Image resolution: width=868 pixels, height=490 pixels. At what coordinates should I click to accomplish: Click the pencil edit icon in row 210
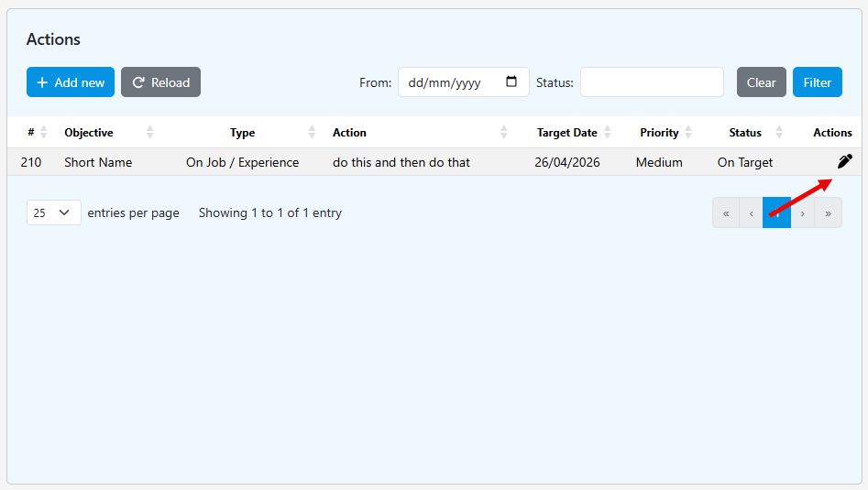click(x=845, y=161)
